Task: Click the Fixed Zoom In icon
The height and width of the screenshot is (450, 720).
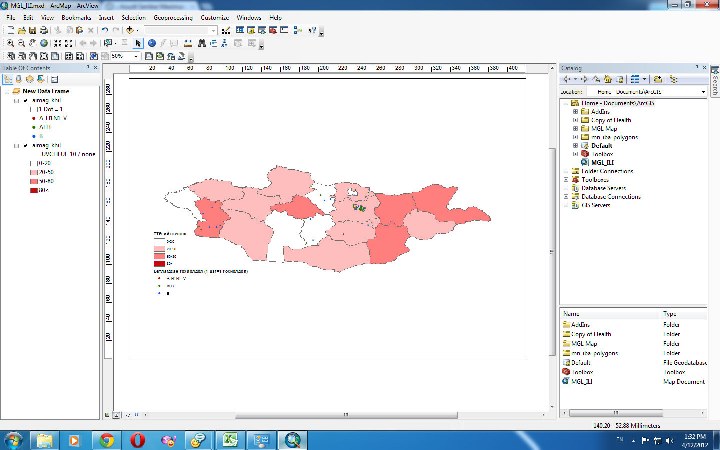Action: tap(57, 43)
